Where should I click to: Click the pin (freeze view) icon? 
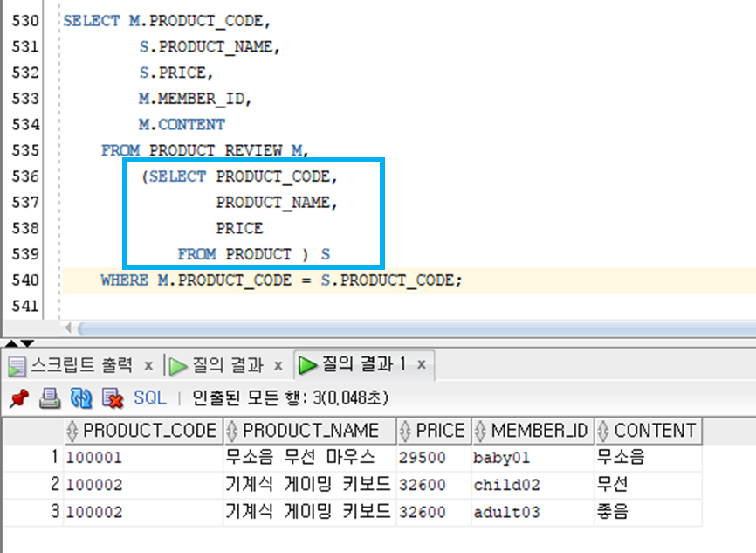tap(19, 398)
